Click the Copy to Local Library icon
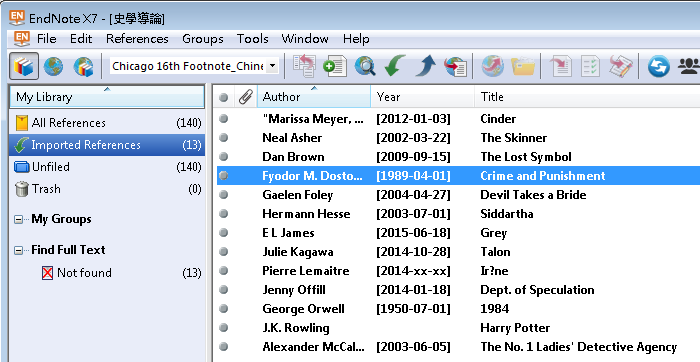This screenshot has height=362, width=700. tap(304, 67)
